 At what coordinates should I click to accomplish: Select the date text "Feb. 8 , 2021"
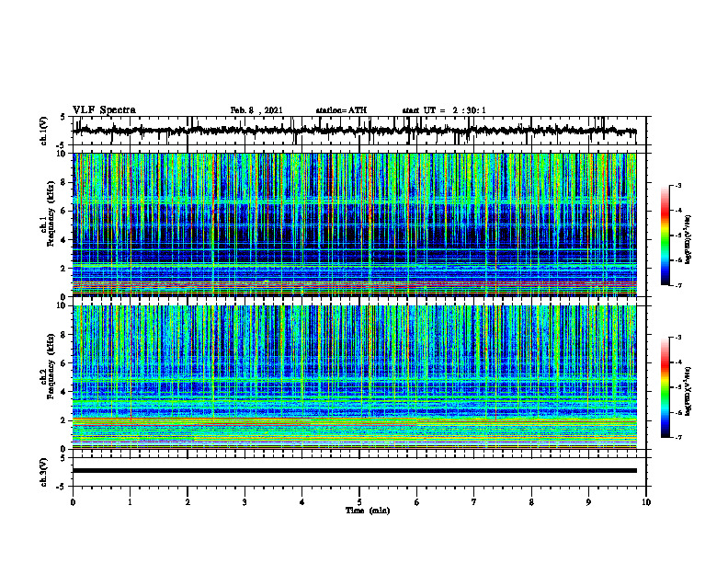click(x=256, y=110)
